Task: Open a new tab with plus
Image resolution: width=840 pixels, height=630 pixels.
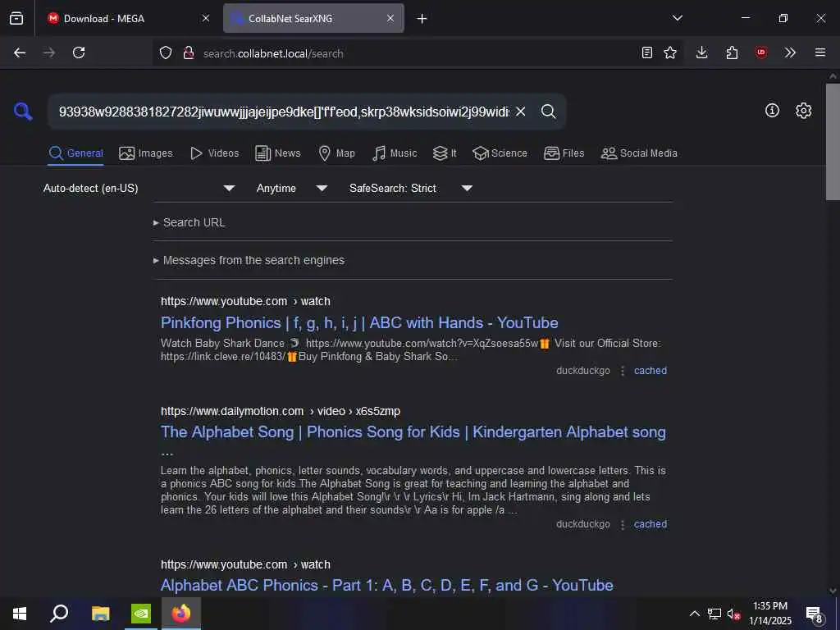Action: coord(422,19)
